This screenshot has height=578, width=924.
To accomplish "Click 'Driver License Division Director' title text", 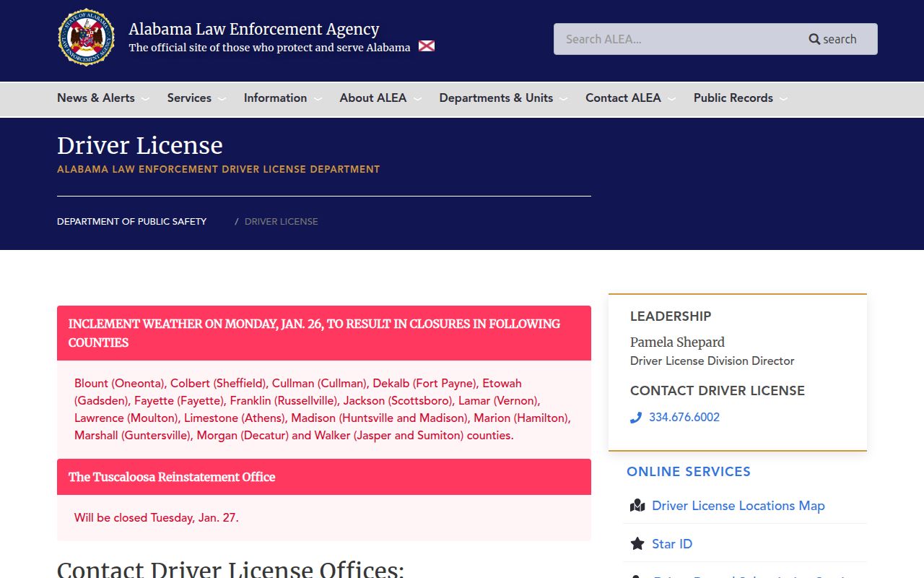I will click(x=712, y=361).
